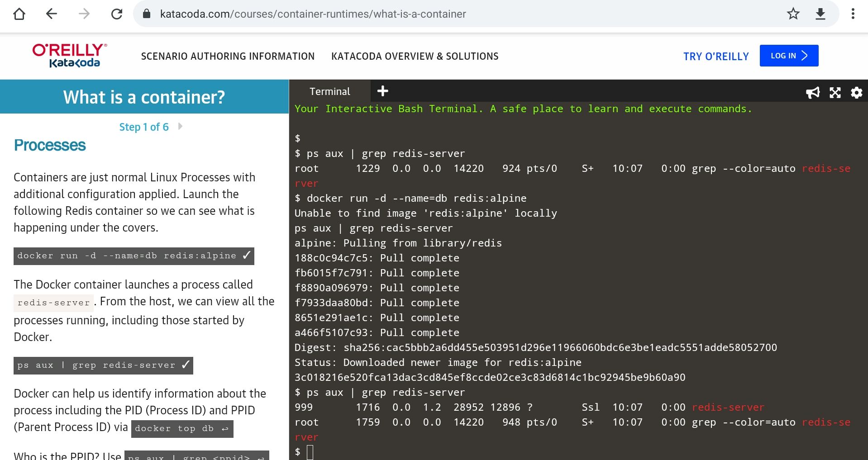The image size is (868, 460).
Task: Open terminal settings gear
Action: (x=856, y=93)
